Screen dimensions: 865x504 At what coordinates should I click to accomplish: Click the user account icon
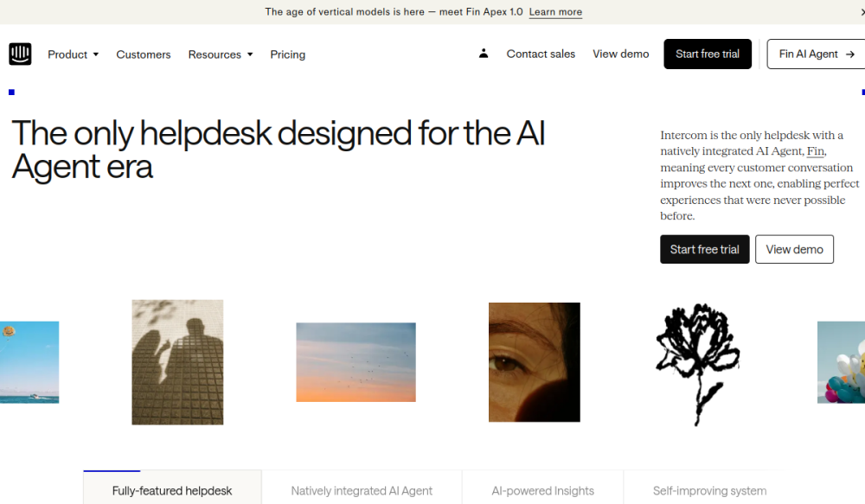(484, 54)
